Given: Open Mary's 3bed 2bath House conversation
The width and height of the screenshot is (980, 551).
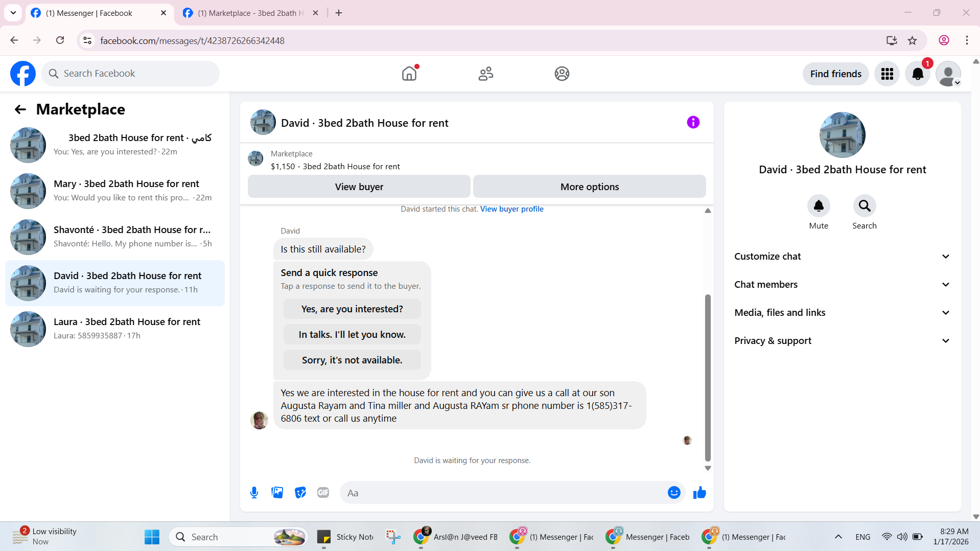Looking at the screenshot, I should click(x=115, y=191).
